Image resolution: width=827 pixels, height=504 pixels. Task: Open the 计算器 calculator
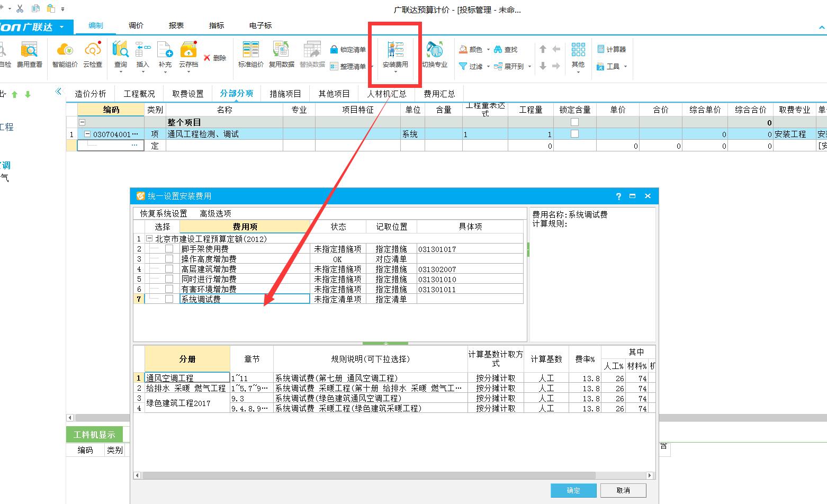click(612, 49)
